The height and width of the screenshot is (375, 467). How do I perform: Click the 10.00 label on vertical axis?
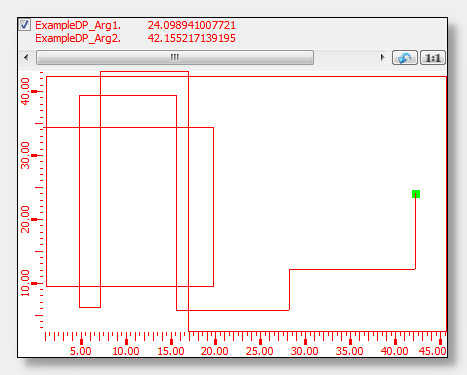(x=25, y=283)
